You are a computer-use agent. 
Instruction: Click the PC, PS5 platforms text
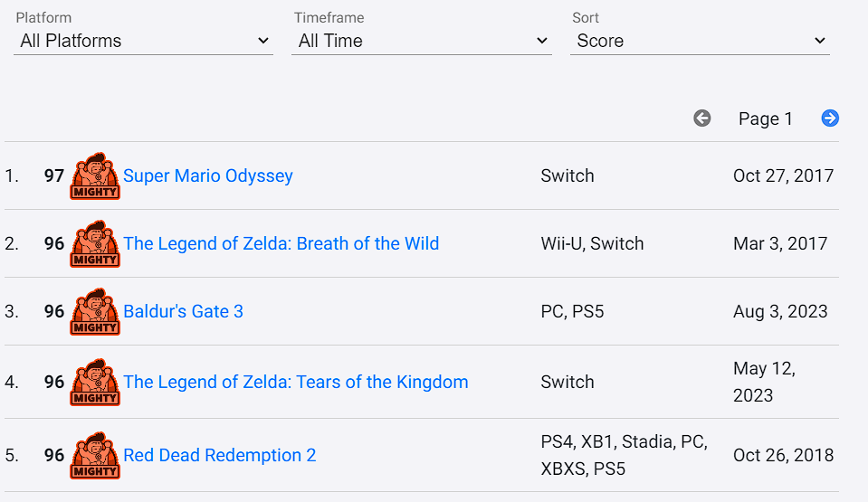[x=572, y=311]
